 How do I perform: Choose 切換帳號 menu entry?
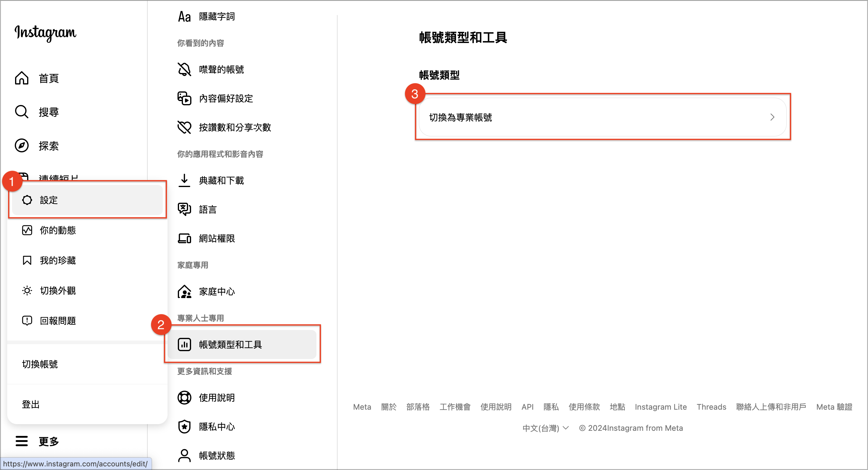[88, 364]
